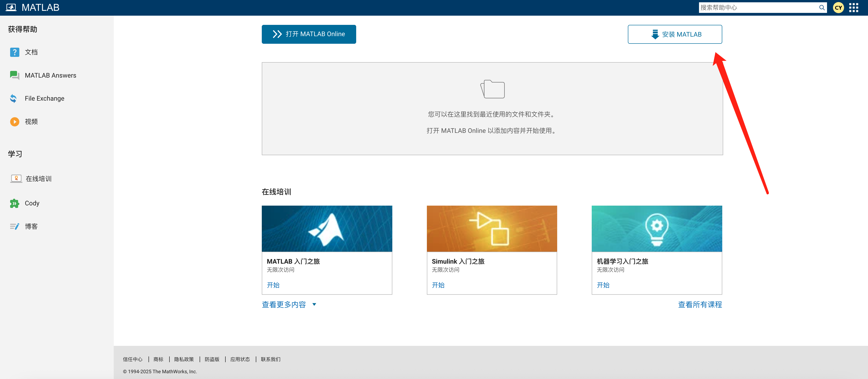Expand the view more content dropdown arrow

(314, 305)
